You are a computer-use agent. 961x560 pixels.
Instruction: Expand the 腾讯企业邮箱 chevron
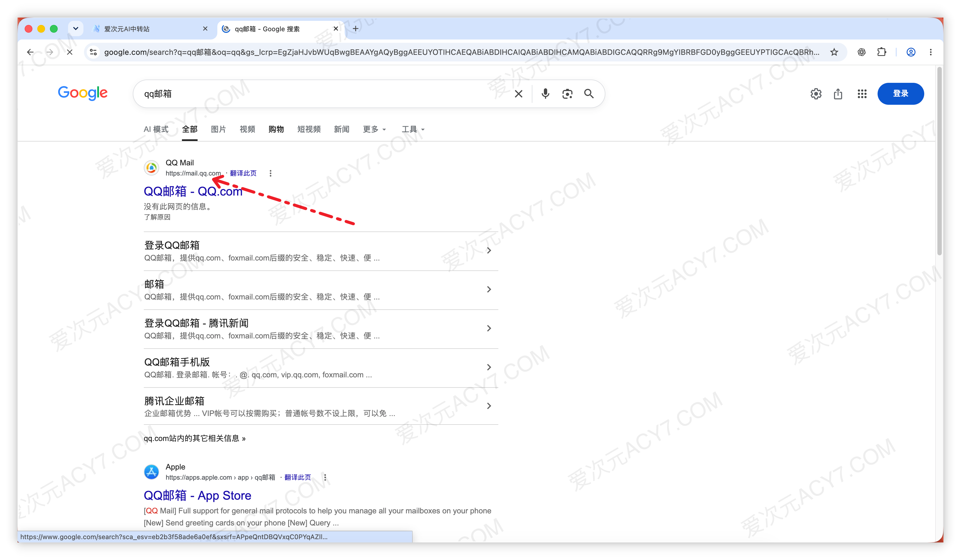tap(488, 406)
